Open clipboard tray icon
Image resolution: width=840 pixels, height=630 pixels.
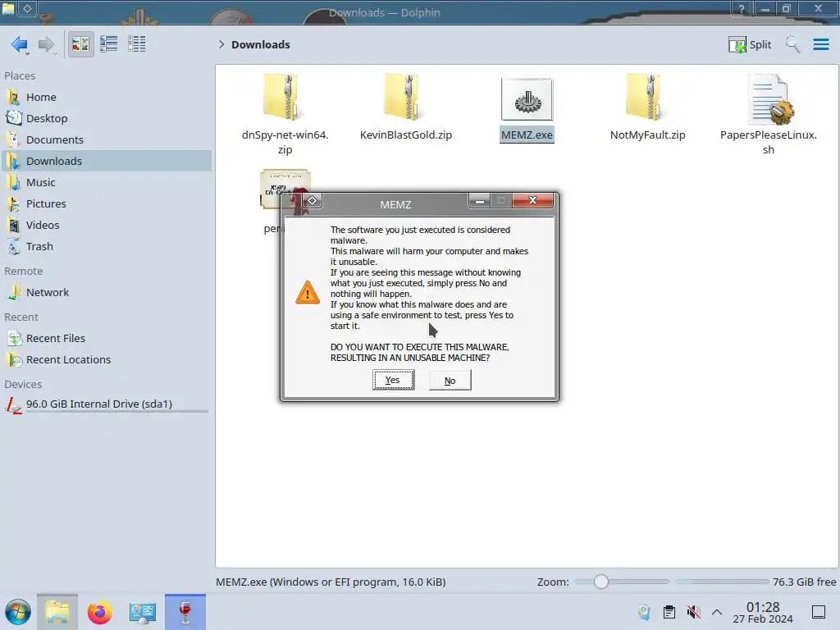tap(669, 612)
